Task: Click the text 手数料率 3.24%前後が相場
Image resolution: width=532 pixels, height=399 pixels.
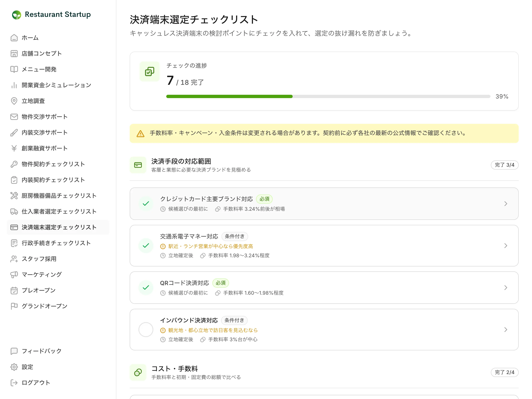Action: [254, 209]
